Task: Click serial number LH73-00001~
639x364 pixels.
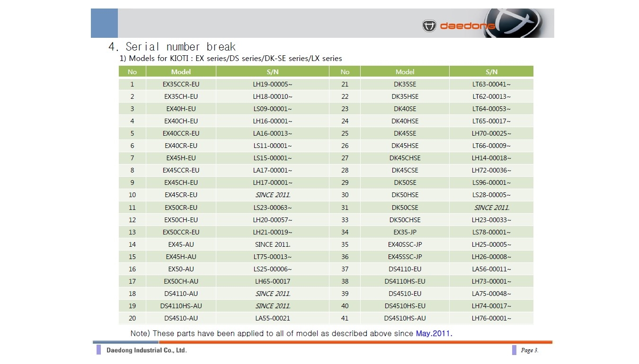Action: (491, 281)
